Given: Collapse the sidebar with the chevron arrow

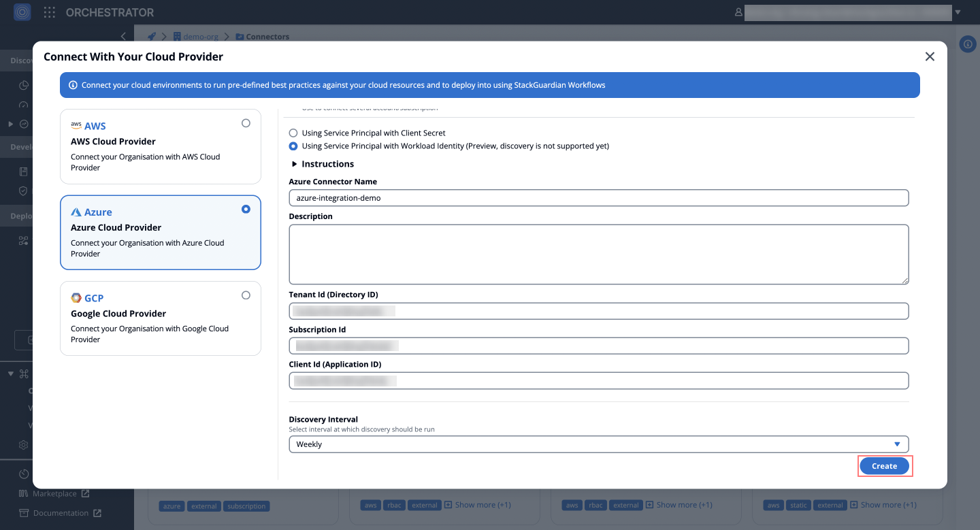Looking at the screenshot, I should 123,36.
